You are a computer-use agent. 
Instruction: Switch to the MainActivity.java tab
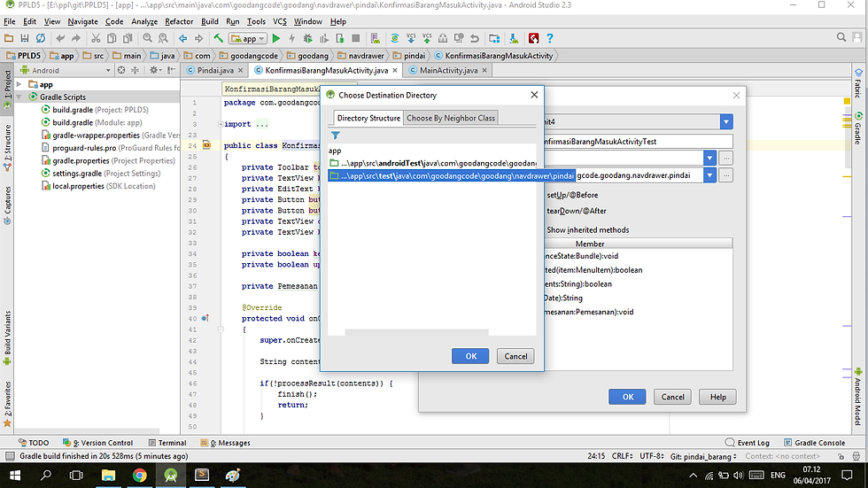pyautogui.click(x=448, y=70)
